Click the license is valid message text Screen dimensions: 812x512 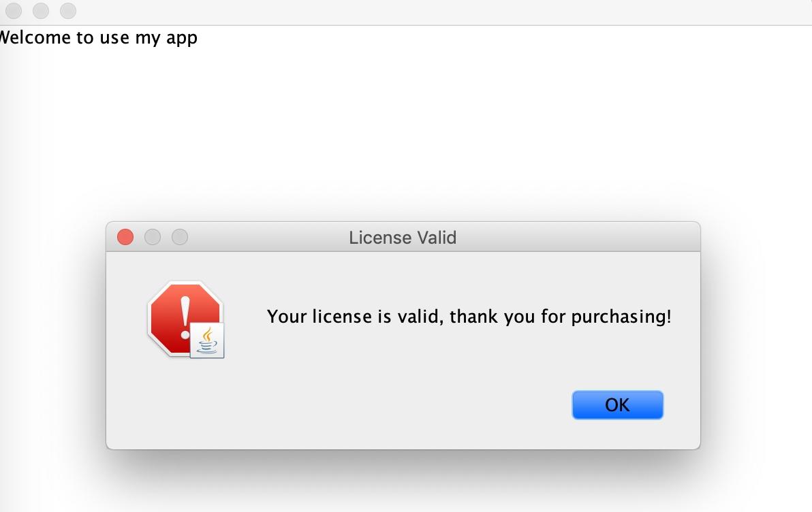[469, 317]
